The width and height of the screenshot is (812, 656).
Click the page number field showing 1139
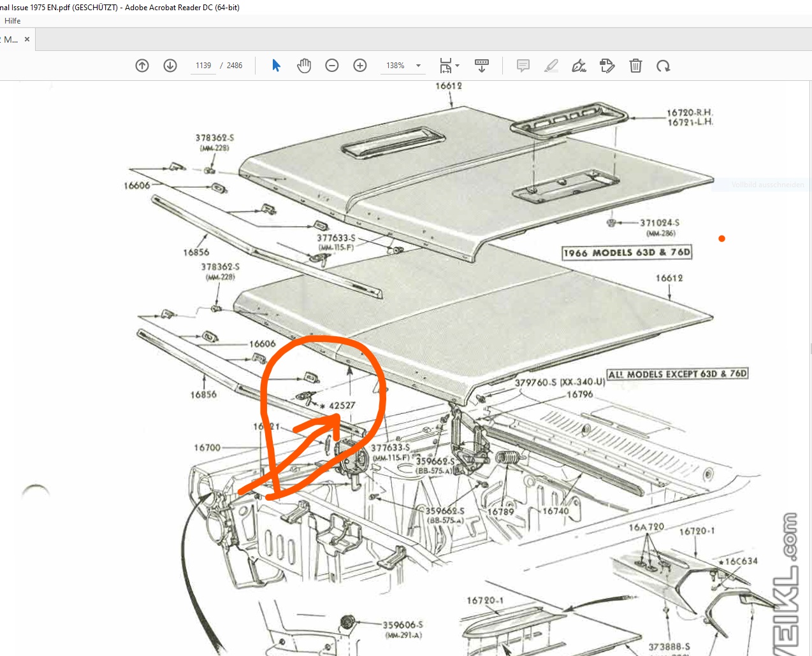(x=203, y=66)
